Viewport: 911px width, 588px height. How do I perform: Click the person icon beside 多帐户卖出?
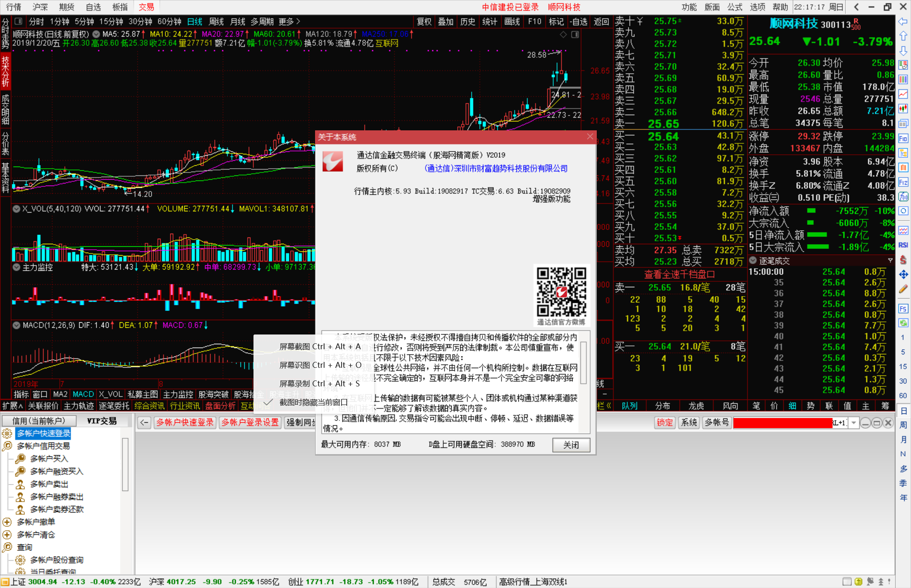point(20,484)
